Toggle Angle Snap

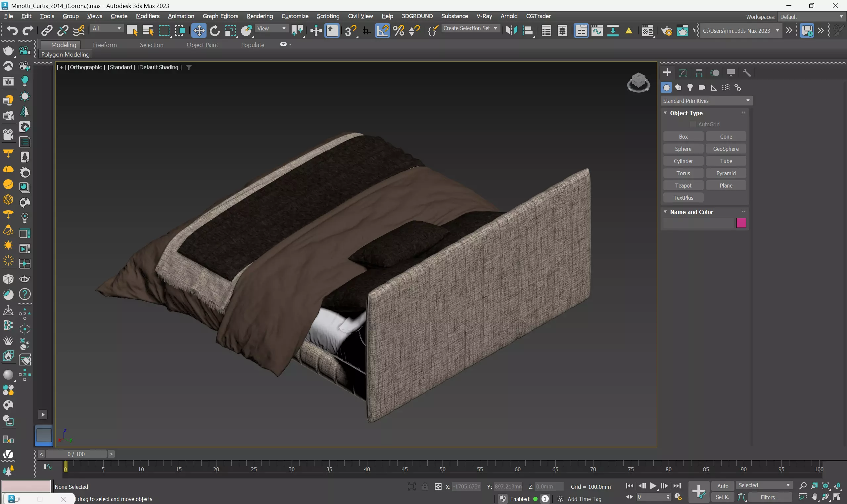[x=382, y=31]
